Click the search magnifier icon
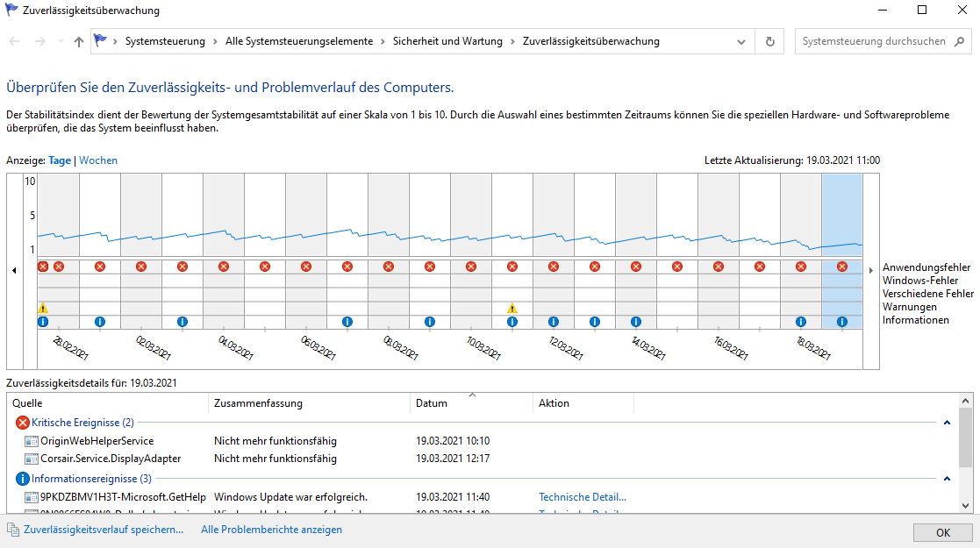Image resolution: width=980 pixels, height=548 pixels. 959,41
